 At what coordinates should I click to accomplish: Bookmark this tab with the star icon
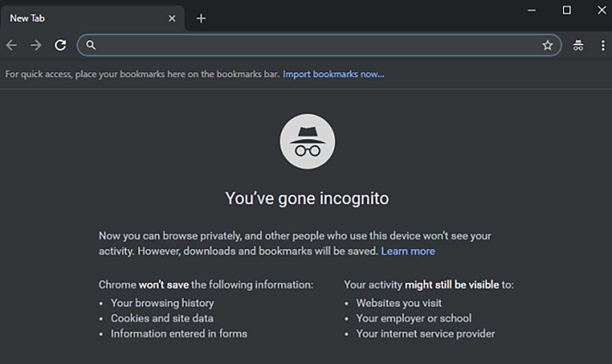tap(548, 45)
